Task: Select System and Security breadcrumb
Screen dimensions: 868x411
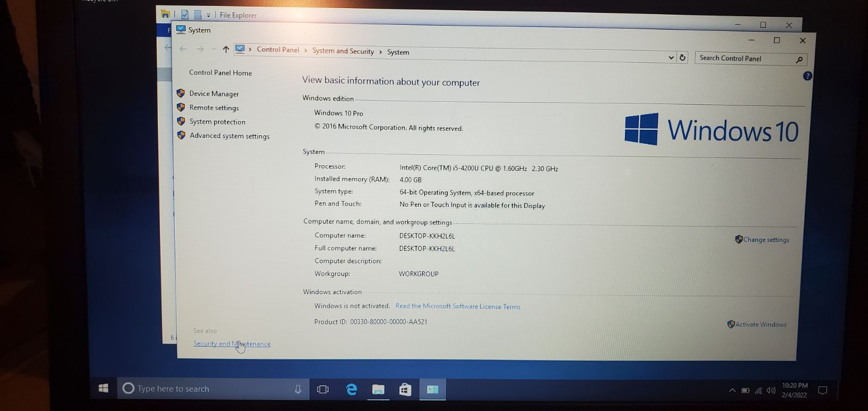Action: click(343, 51)
